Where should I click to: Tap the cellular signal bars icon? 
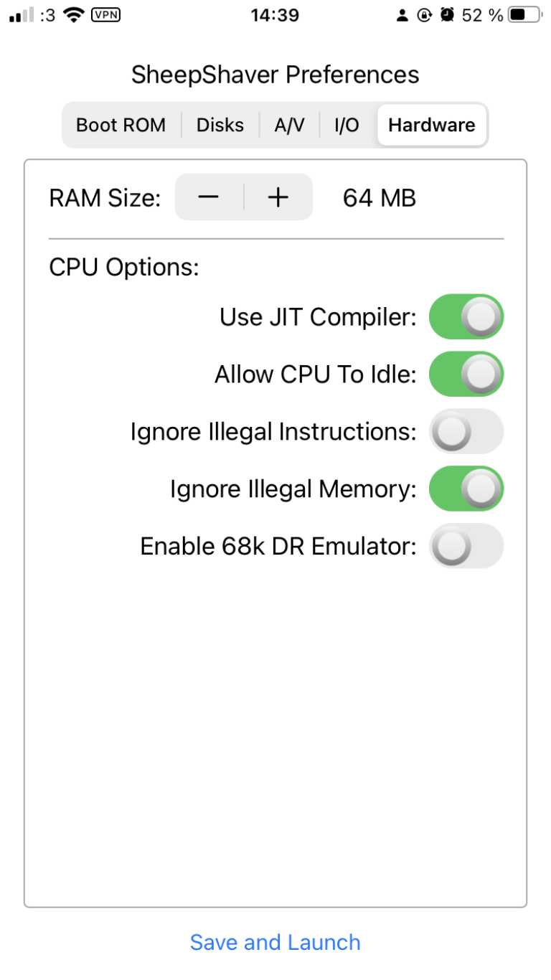[x=22, y=15]
